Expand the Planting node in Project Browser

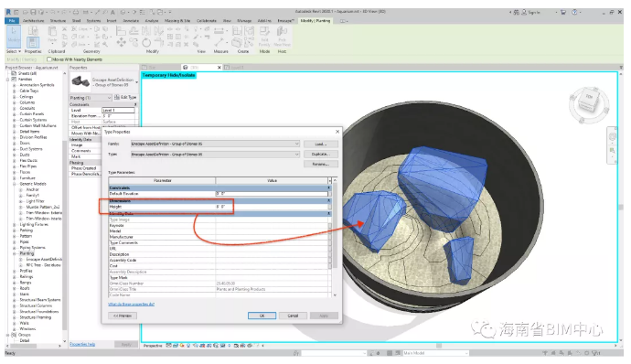[x=15, y=253]
